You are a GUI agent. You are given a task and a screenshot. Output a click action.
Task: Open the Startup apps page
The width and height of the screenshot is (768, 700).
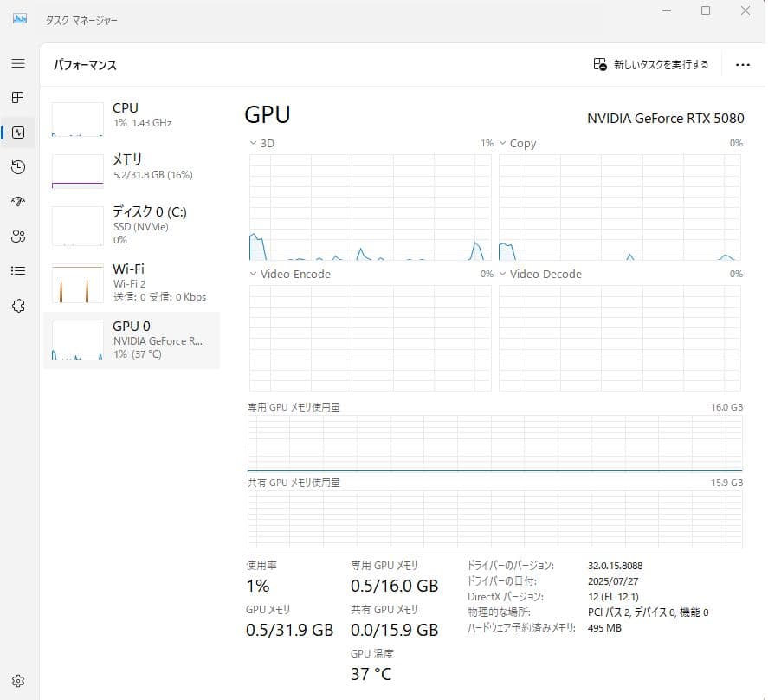[x=18, y=201]
